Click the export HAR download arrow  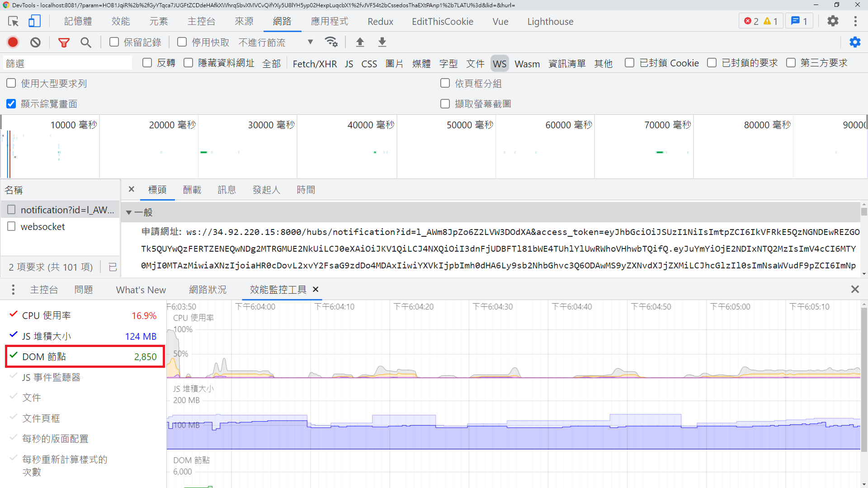coord(382,42)
